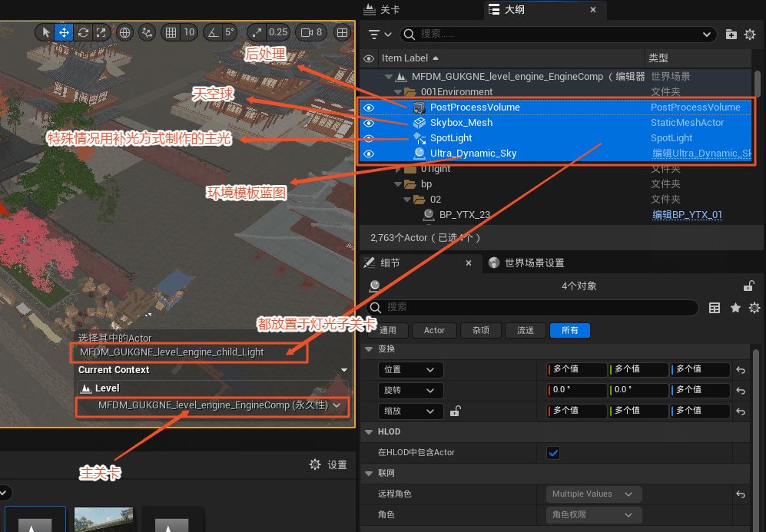The width and height of the screenshot is (766, 532).
Task: Hide the SpotLight actor via eye icon
Action: click(369, 138)
